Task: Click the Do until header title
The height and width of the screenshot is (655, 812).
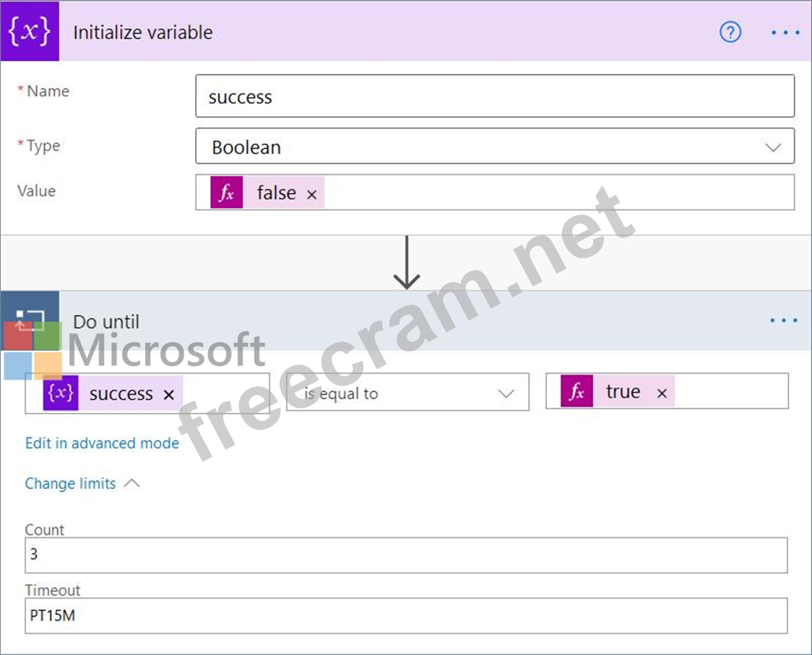Action: pyautogui.click(x=106, y=321)
